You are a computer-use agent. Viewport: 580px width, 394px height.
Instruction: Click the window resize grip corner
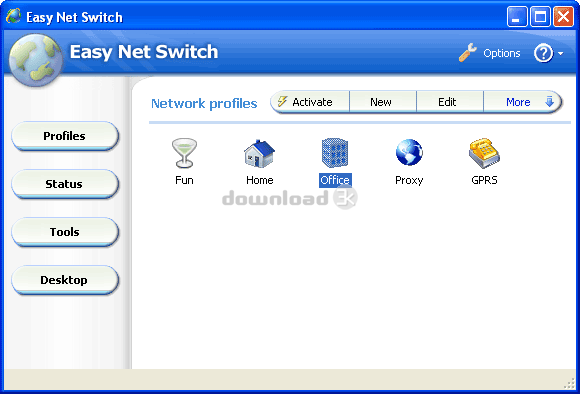[570, 384]
